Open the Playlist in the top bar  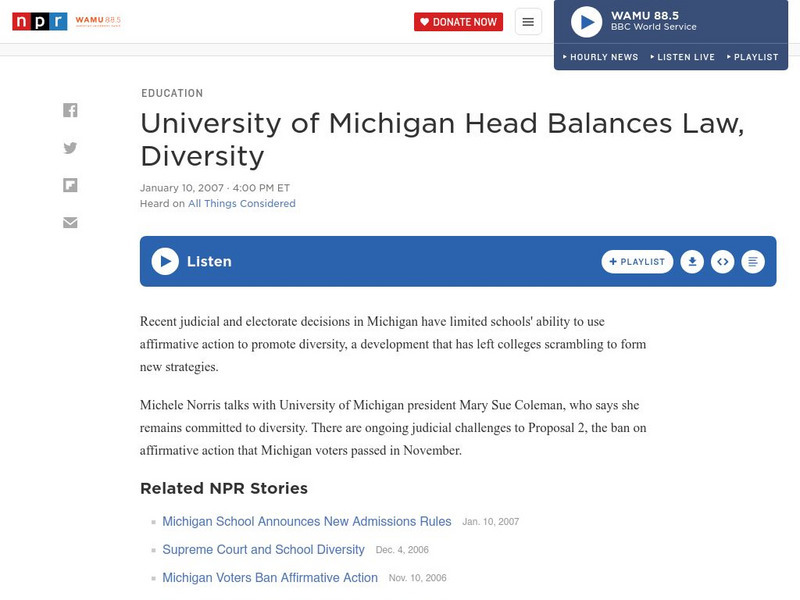(x=752, y=57)
